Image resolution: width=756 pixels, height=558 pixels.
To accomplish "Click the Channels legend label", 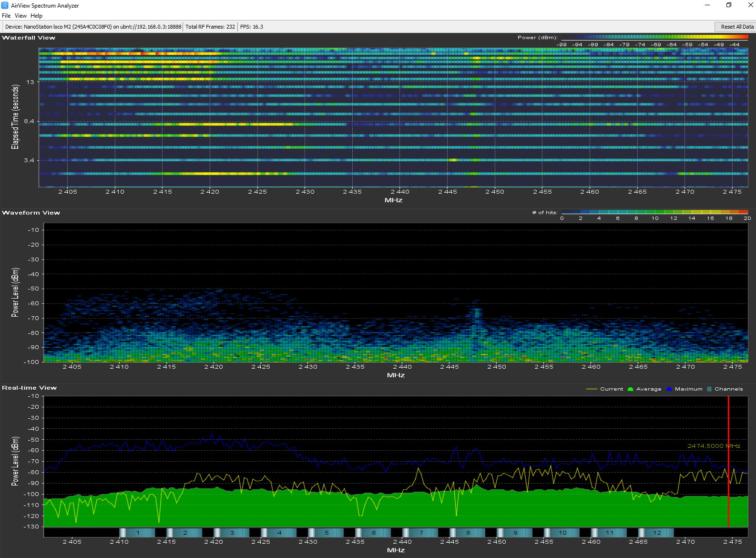I will [729, 389].
